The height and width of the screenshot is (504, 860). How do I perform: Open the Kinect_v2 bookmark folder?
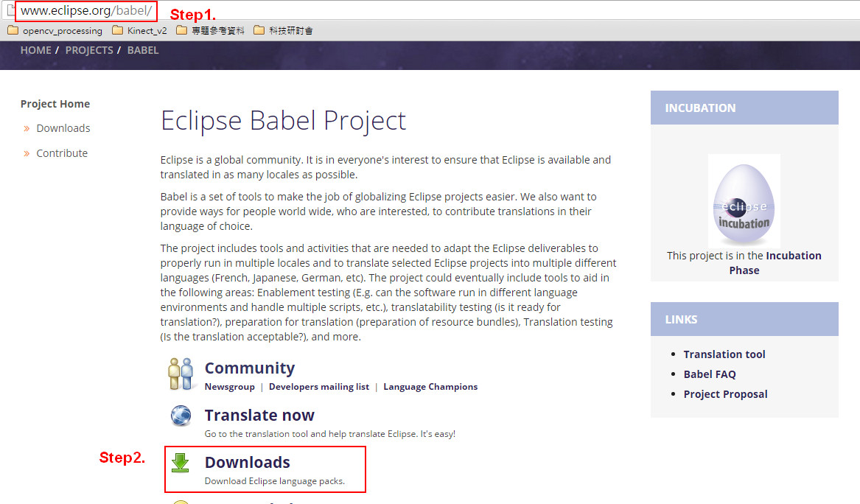coord(139,31)
